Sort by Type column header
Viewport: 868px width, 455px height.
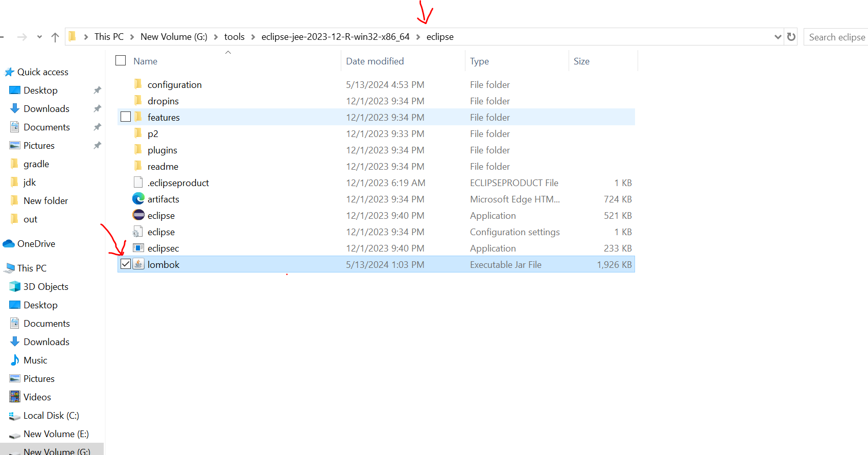479,61
